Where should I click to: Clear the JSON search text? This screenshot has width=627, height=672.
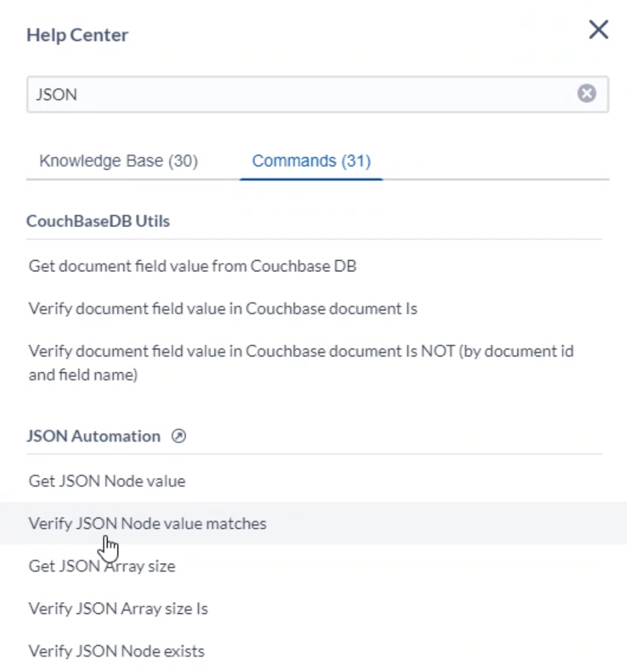[x=587, y=94]
